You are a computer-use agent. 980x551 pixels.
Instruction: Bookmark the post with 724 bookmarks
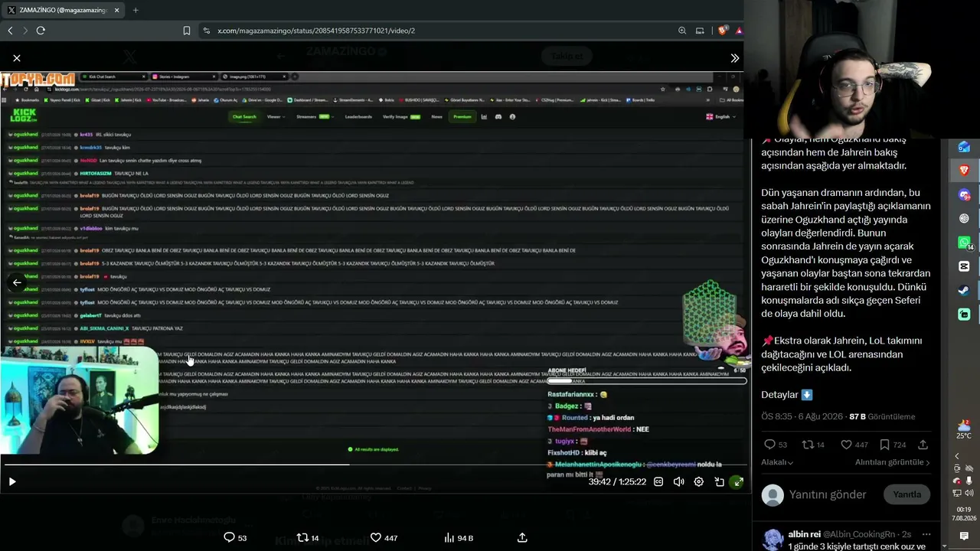click(884, 445)
